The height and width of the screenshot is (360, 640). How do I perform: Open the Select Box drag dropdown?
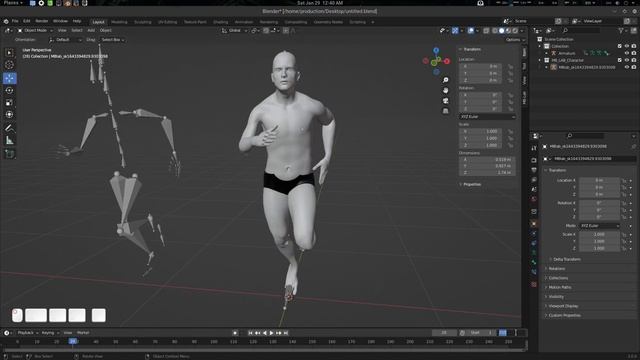click(112, 40)
